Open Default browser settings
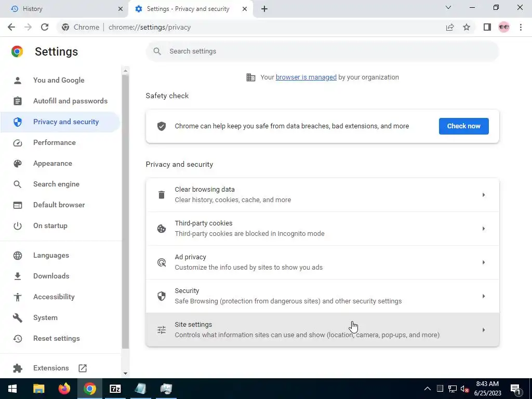The width and height of the screenshot is (532, 399). 60,205
